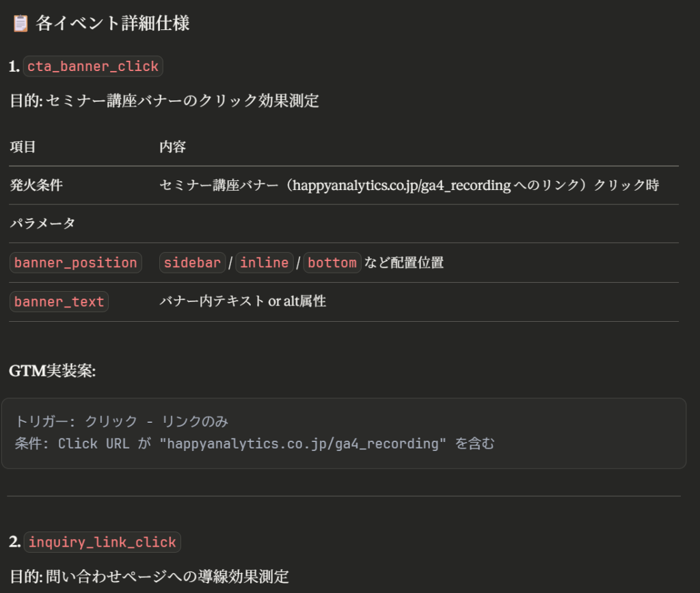Select the inquiry_link_click code tag
Image resolution: width=700 pixels, height=593 pixels.
[x=102, y=542]
